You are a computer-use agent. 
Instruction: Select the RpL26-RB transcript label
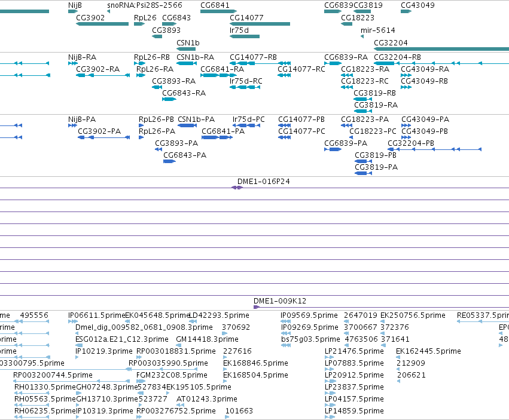[x=152, y=57]
